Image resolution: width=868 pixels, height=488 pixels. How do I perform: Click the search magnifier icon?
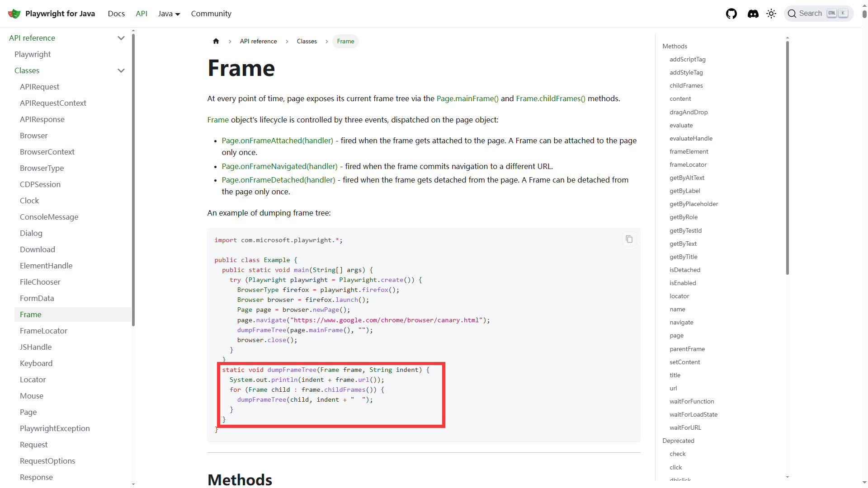[x=792, y=14]
